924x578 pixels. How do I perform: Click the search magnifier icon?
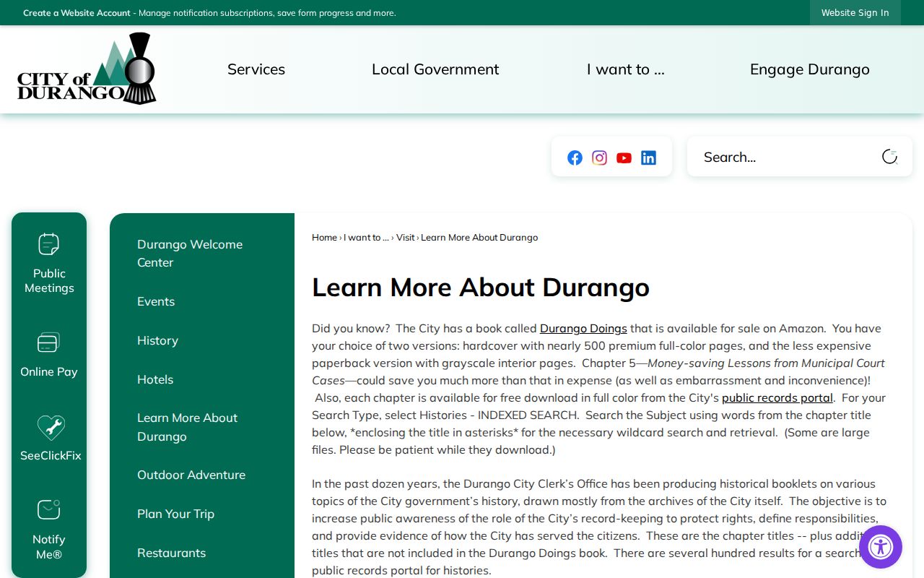889,157
